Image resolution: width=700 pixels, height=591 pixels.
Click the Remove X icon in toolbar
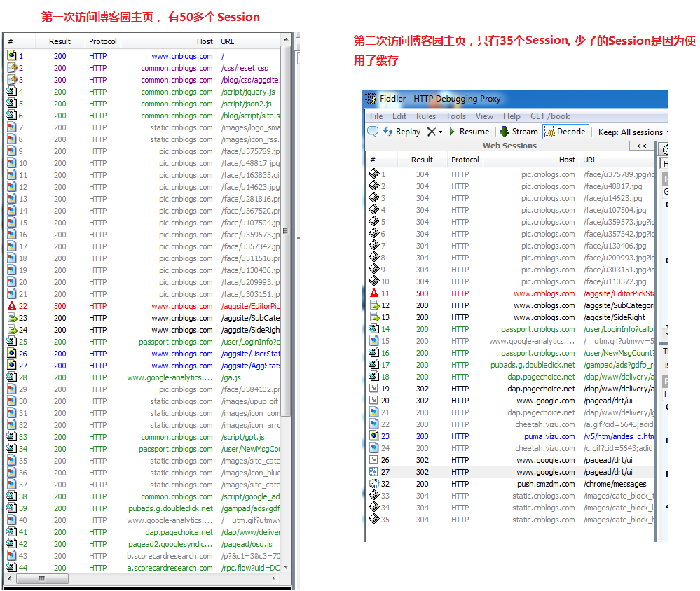431,132
